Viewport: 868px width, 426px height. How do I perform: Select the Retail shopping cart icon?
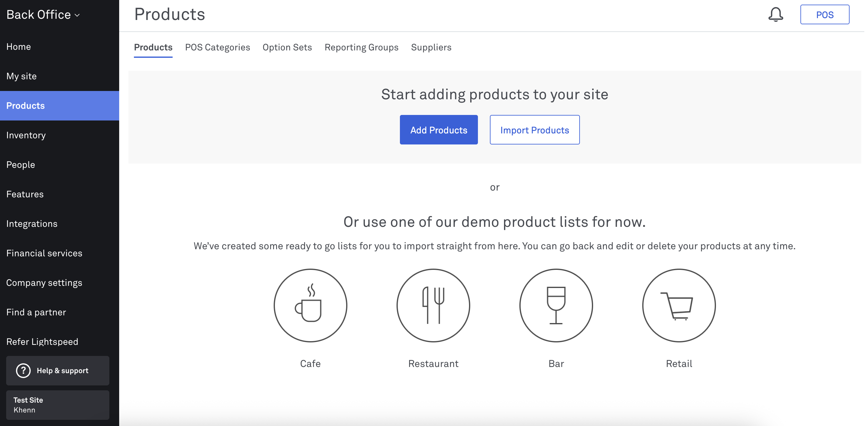pyautogui.click(x=678, y=305)
